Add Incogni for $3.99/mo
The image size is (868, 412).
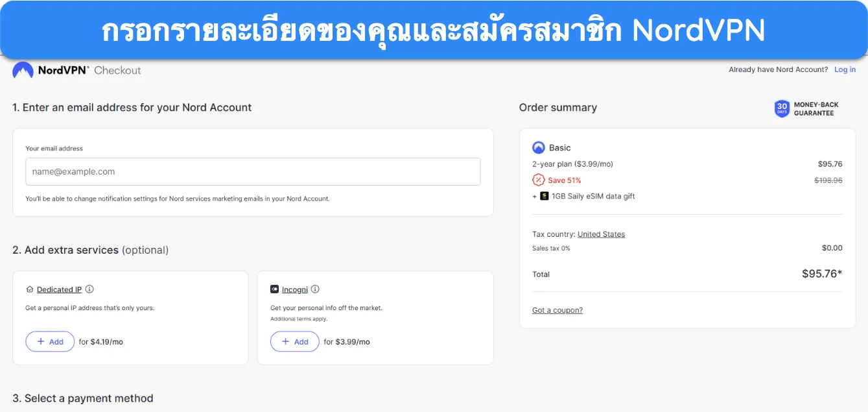coord(295,341)
